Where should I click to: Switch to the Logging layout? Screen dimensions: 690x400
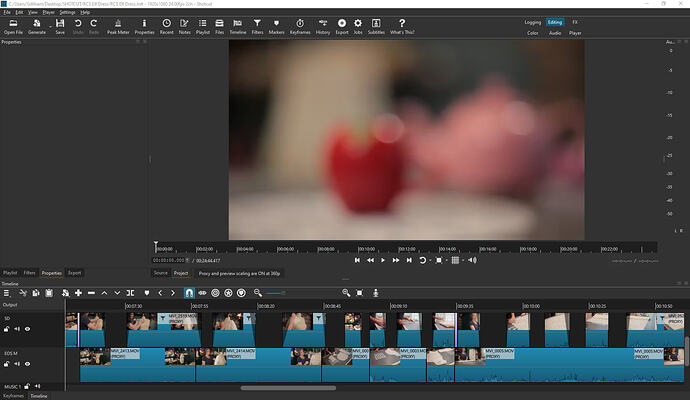532,22
